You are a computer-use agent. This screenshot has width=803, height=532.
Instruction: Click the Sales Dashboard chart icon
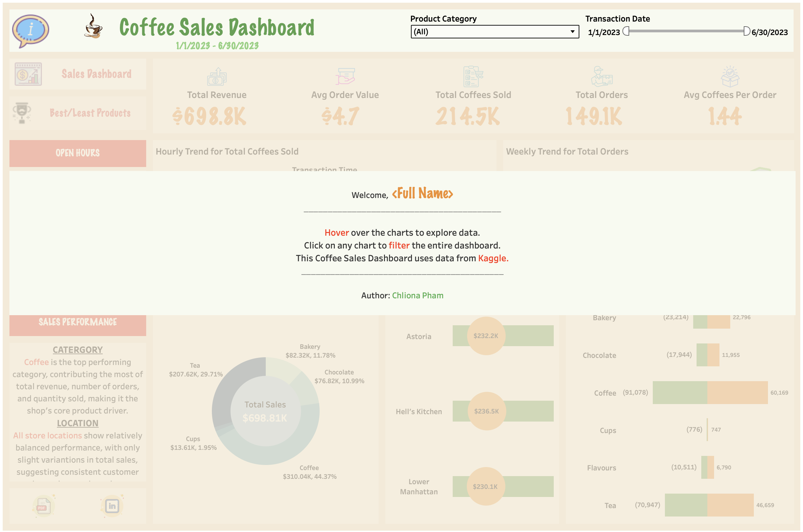pos(28,74)
